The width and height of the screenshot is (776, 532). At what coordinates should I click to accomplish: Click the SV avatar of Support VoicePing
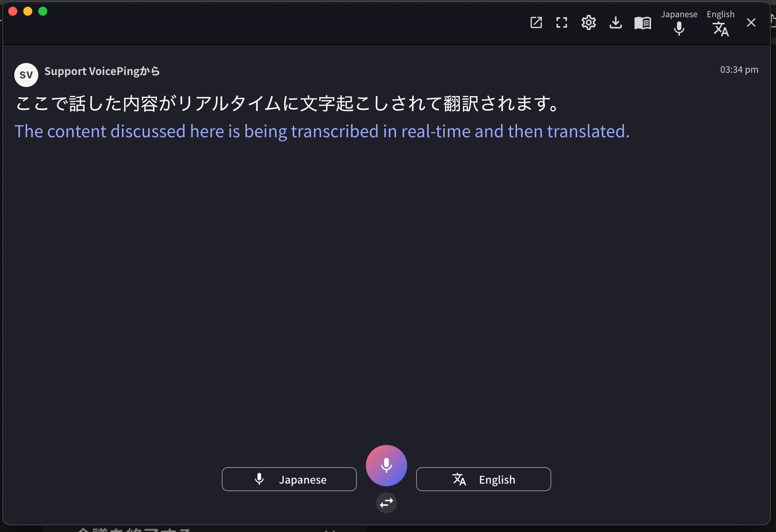tap(25, 74)
